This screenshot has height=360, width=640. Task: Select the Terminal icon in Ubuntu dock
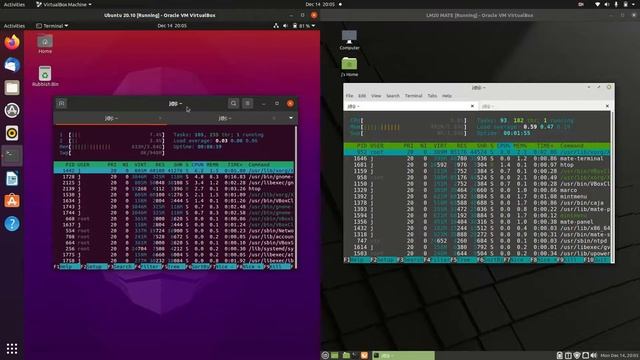point(12,156)
